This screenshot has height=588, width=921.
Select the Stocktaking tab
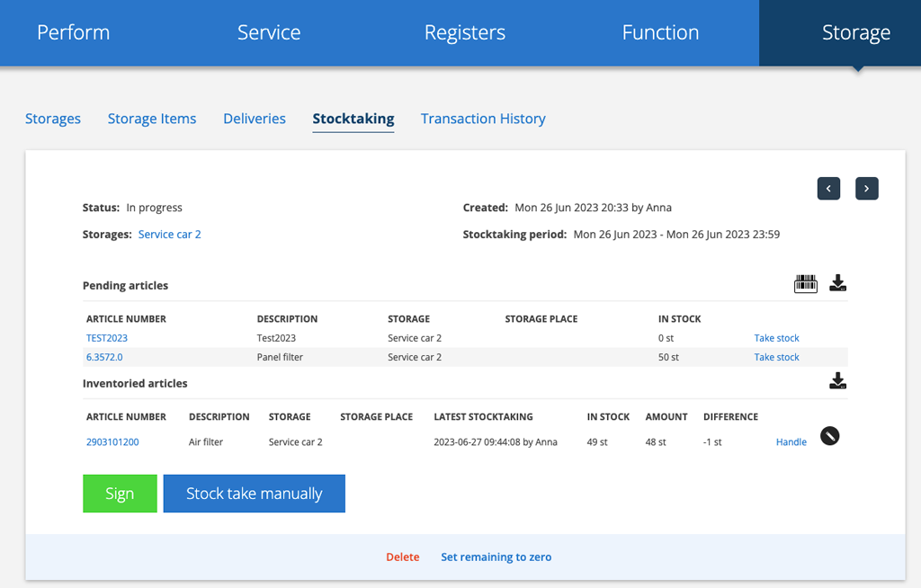pyautogui.click(x=353, y=119)
